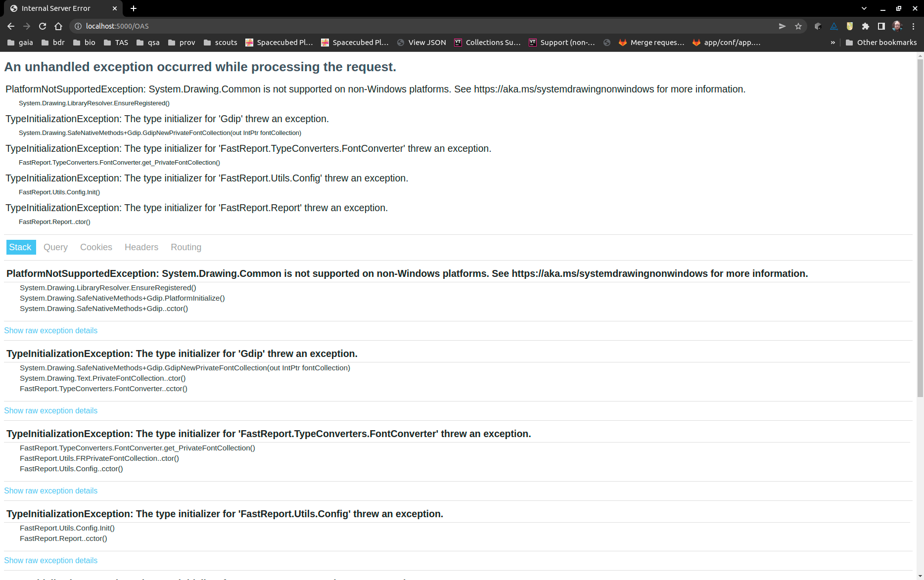This screenshot has width=924, height=580.
Task: Open the Extensions puzzle icon
Action: [866, 26]
